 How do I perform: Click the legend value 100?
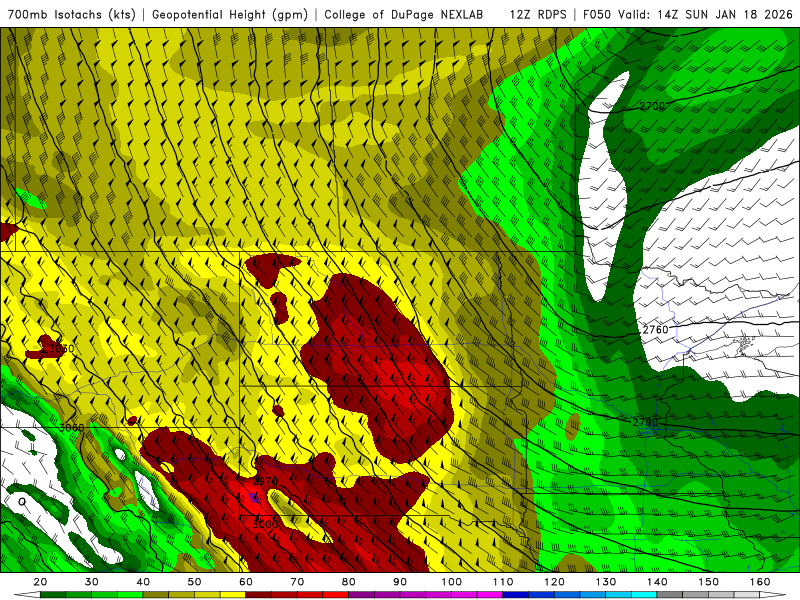click(452, 582)
